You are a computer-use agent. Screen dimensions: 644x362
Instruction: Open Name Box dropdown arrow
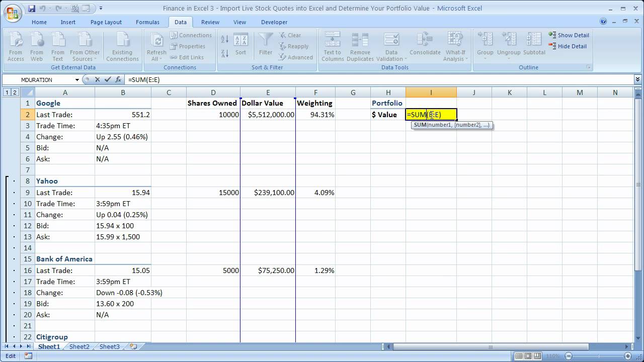[x=77, y=79]
